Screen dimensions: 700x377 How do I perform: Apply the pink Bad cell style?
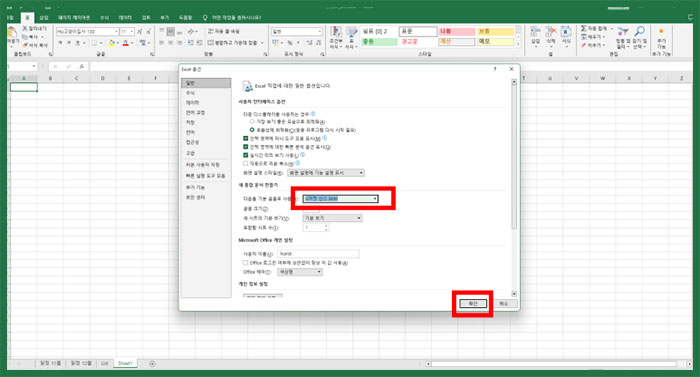pos(456,31)
